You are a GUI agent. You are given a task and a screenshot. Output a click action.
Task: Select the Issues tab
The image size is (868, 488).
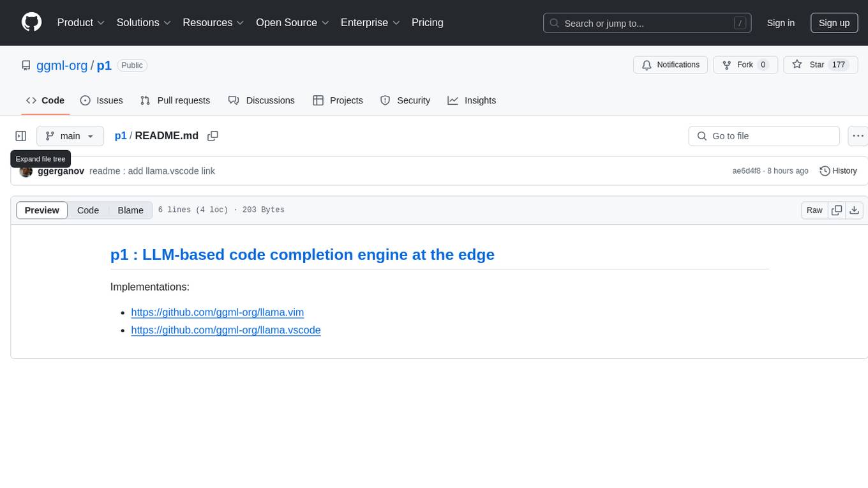(x=101, y=100)
